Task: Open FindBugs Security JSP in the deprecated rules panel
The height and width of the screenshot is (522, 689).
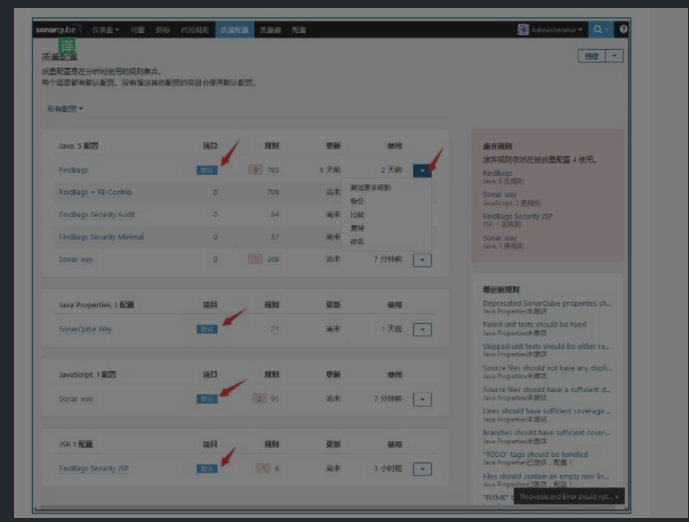Action: click(x=518, y=216)
